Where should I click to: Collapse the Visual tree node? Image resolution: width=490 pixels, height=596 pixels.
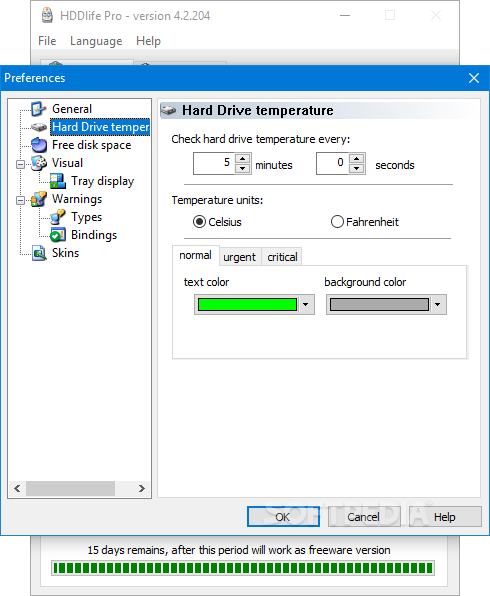[x=21, y=164]
